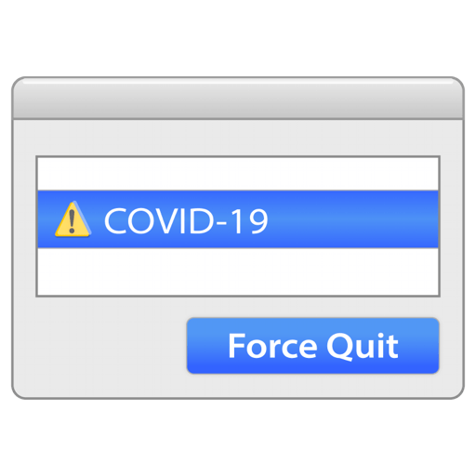Click the right end of the window title bar

[434, 99]
